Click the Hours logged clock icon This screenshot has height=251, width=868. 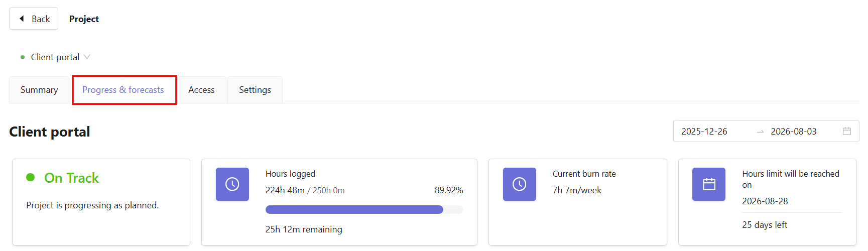232,184
